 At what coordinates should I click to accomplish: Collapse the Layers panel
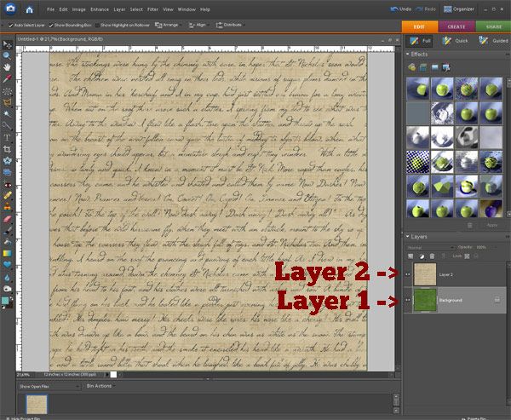408,236
